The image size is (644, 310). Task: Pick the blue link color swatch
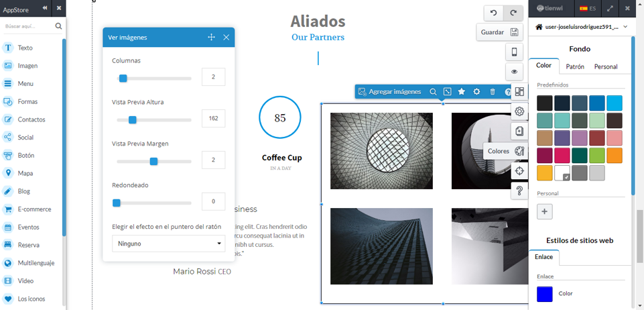click(x=545, y=294)
